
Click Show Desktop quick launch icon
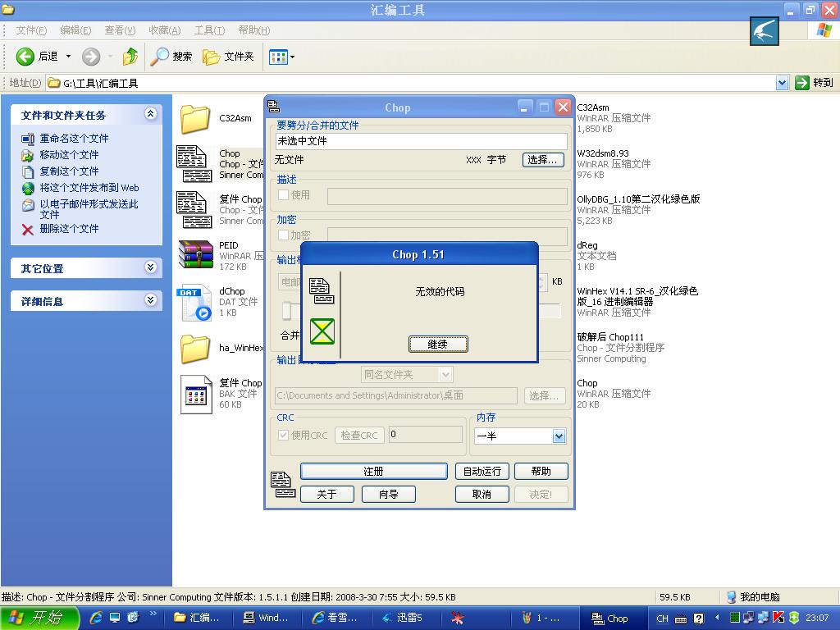coord(115,618)
